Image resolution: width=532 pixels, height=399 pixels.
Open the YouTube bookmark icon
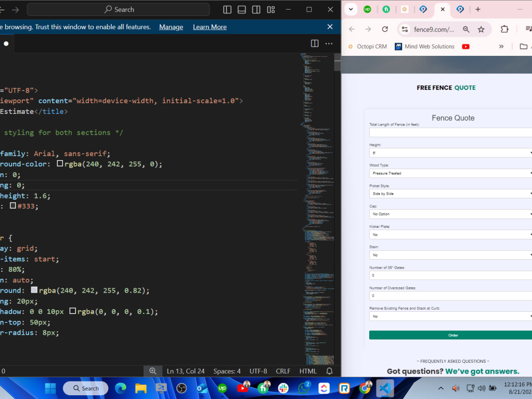pyautogui.click(x=466, y=46)
